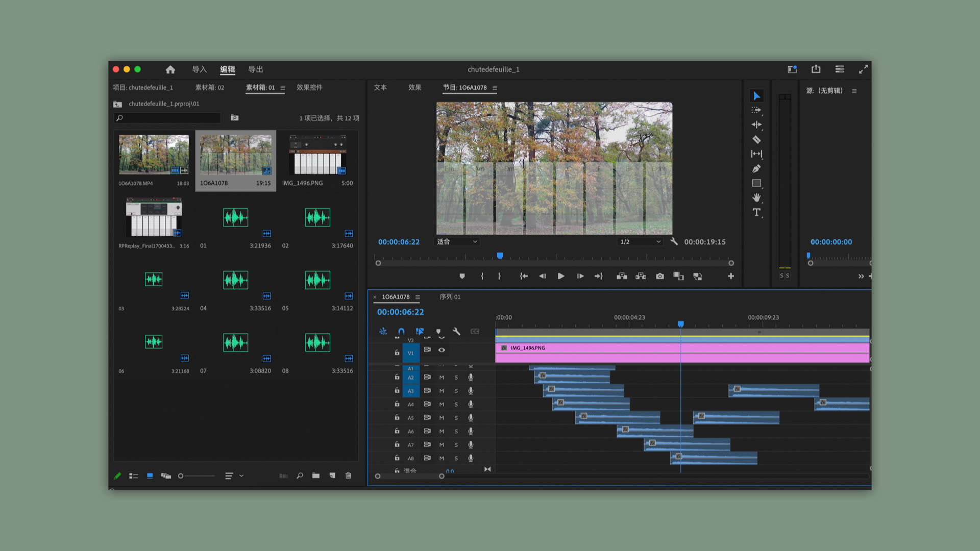Delete selected item with trash icon

coord(348,475)
